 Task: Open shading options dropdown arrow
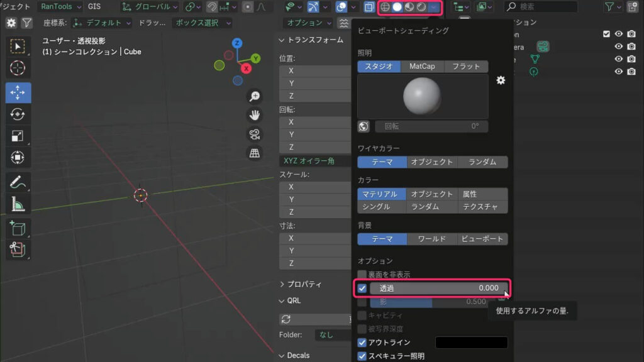[x=434, y=7]
